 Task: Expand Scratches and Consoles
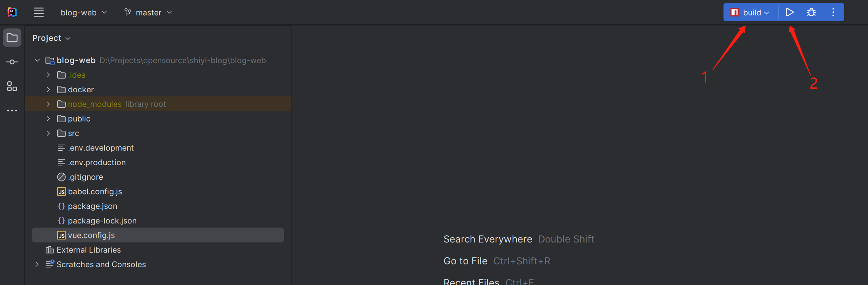click(37, 264)
